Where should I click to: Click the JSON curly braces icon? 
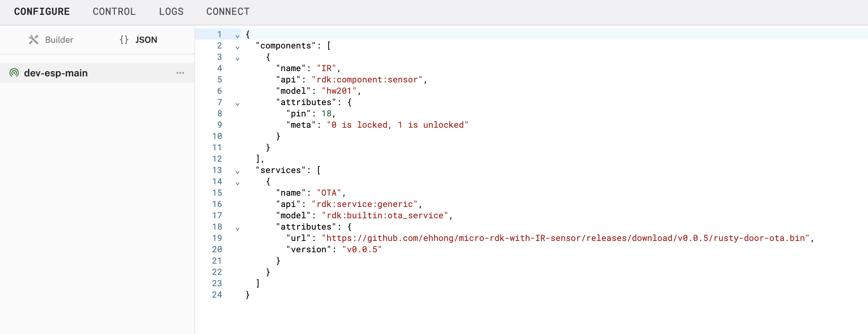pyautogui.click(x=124, y=40)
